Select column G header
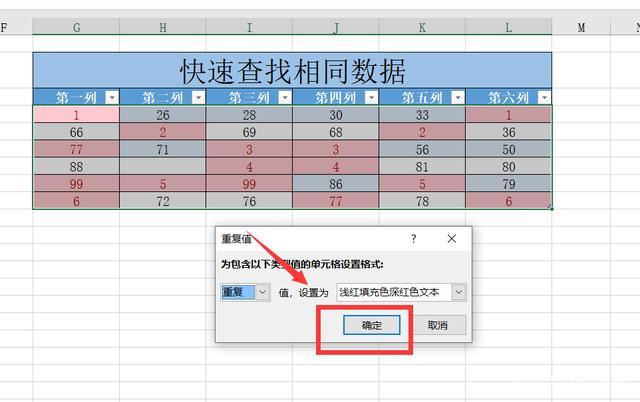Viewport: 640px width, 402px height. (76, 27)
